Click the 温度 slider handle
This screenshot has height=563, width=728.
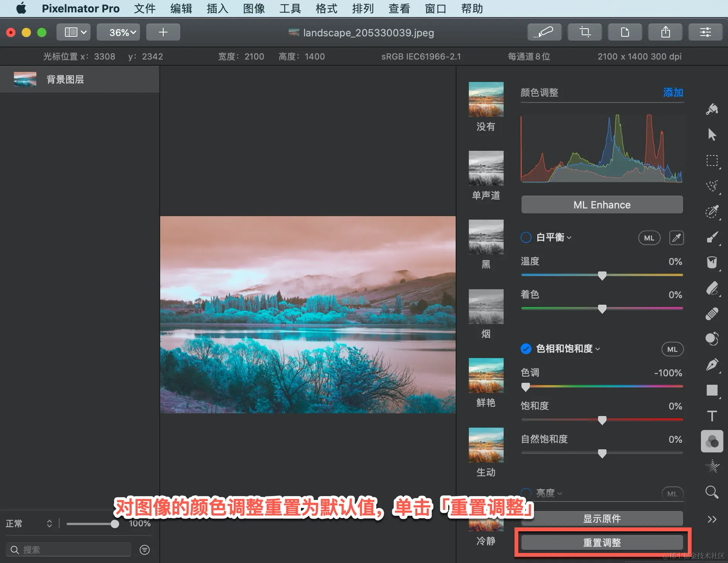coord(602,276)
